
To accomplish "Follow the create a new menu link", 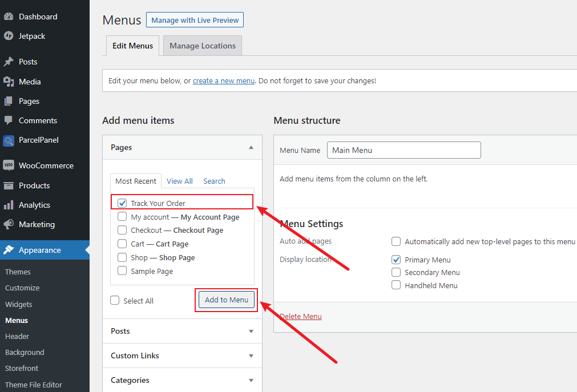I will click(x=224, y=80).
